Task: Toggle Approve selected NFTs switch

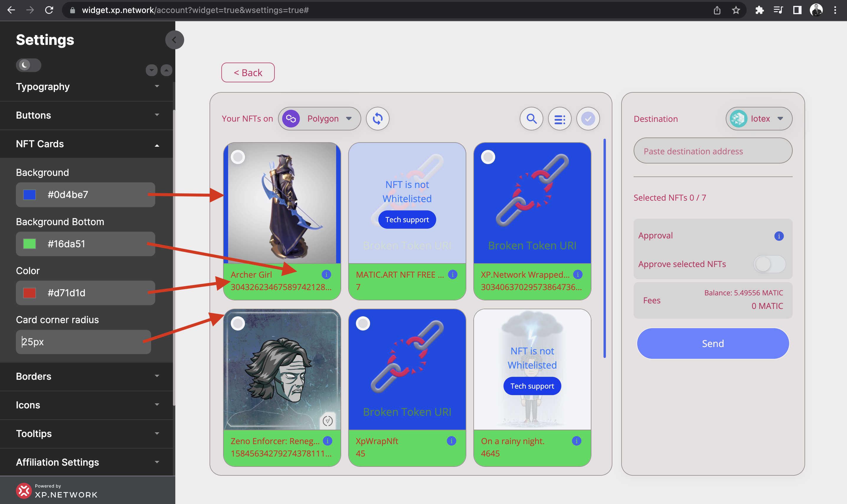Action: (770, 264)
